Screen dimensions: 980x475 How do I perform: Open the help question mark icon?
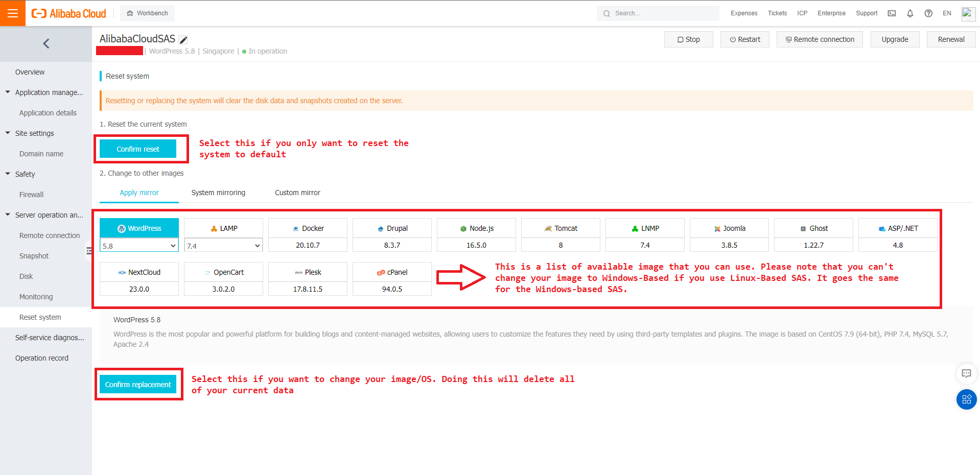pyautogui.click(x=928, y=13)
